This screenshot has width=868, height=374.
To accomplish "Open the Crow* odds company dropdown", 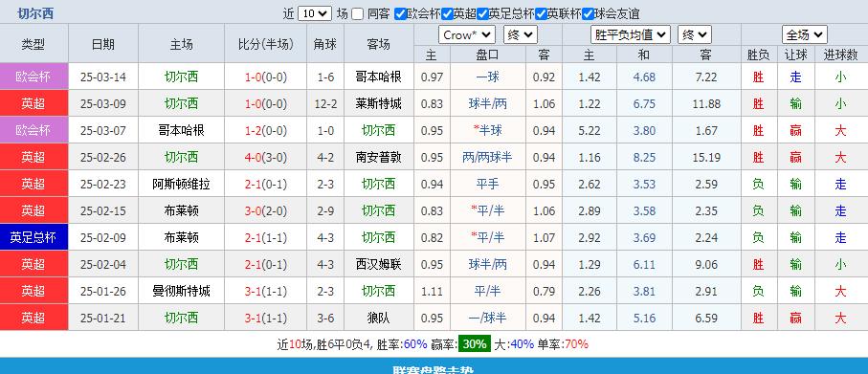I will pos(467,35).
